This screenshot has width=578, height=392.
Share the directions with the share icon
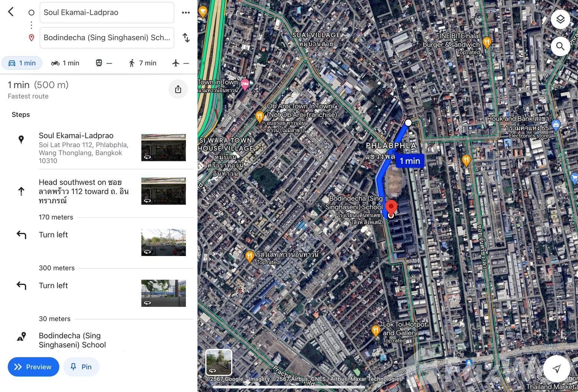click(178, 89)
